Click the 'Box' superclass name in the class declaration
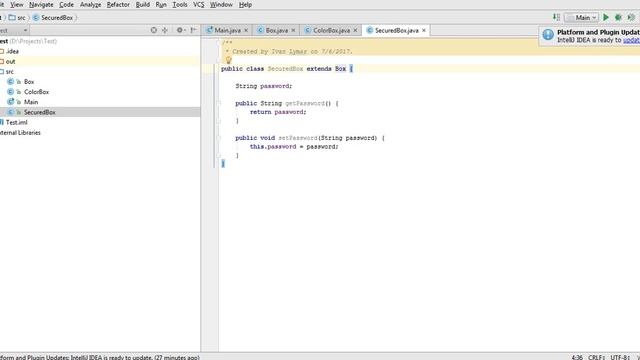The width and height of the screenshot is (640, 360). pyautogui.click(x=340, y=69)
